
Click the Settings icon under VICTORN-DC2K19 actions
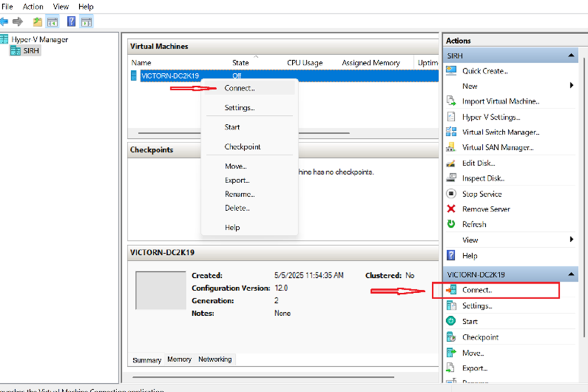[451, 305]
